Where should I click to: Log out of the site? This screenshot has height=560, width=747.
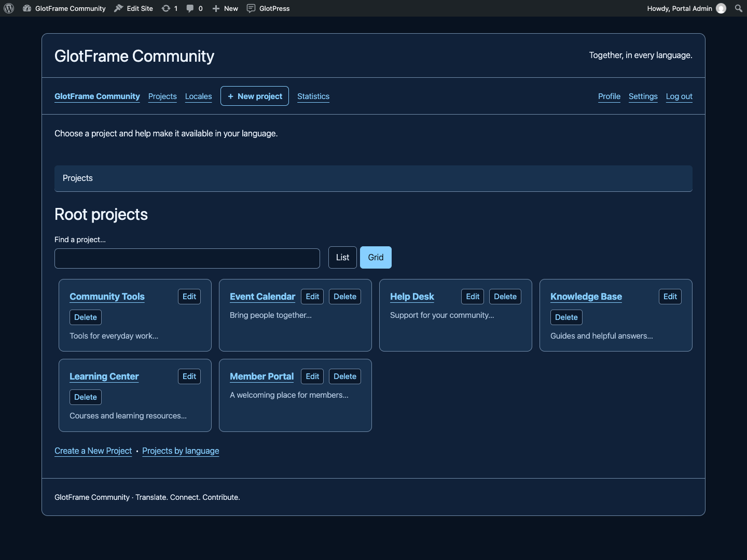[679, 96]
